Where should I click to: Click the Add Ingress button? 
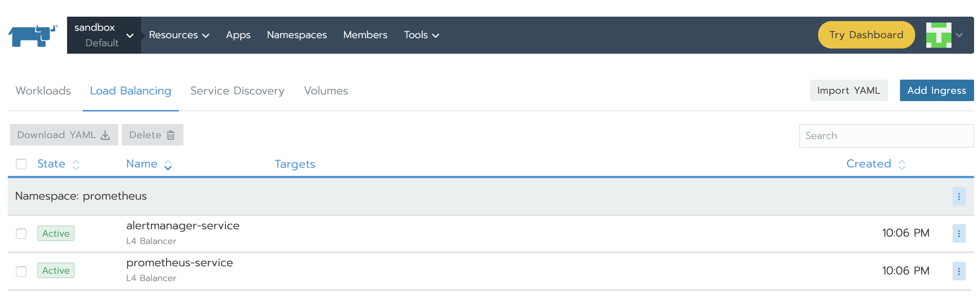tap(936, 90)
